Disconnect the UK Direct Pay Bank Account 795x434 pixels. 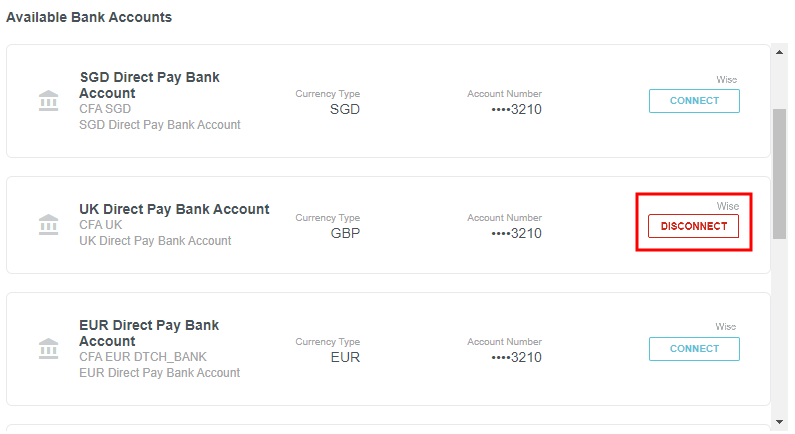[x=694, y=226]
